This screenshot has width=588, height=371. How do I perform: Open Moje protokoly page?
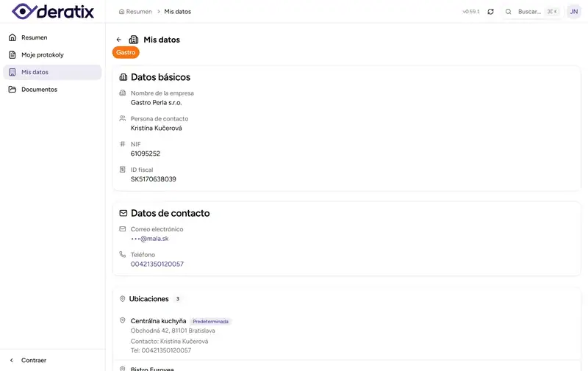pos(43,55)
